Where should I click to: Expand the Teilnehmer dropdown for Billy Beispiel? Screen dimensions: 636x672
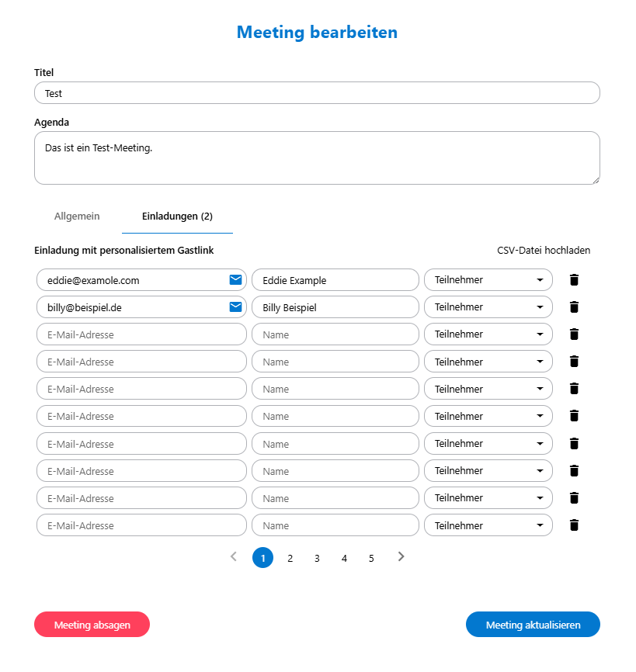[488, 307]
